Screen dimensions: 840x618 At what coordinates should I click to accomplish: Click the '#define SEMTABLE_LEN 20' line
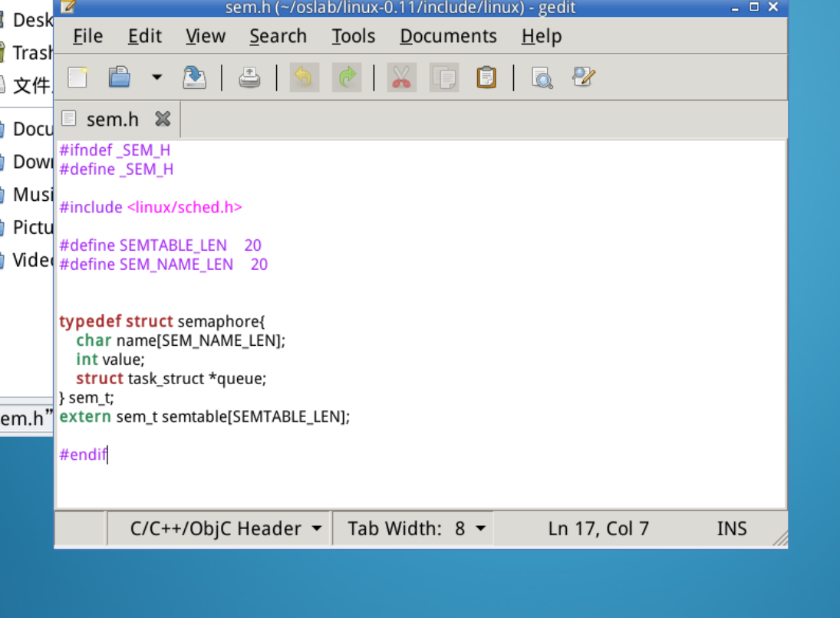coord(160,245)
